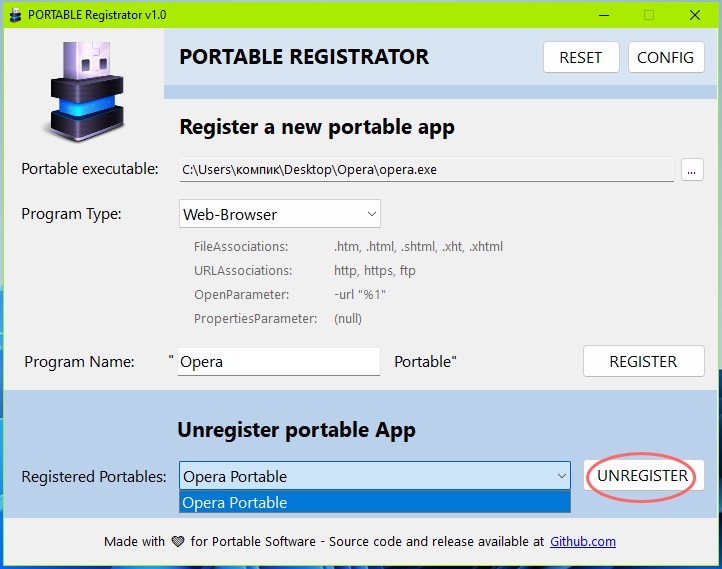Image resolution: width=722 pixels, height=569 pixels.
Task: Click the 'Portable"' suffix label
Action: (425, 362)
